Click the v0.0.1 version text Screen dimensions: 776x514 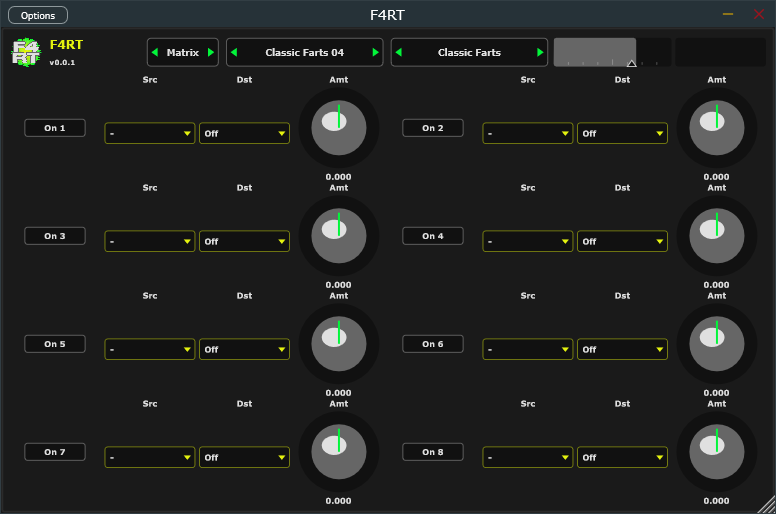[x=62, y=62]
